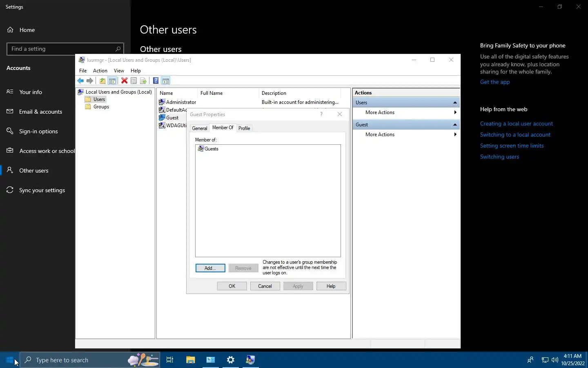The width and height of the screenshot is (588, 368).
Task: Open the View menu
Action: pyautogui.click(x=119, y=71)
